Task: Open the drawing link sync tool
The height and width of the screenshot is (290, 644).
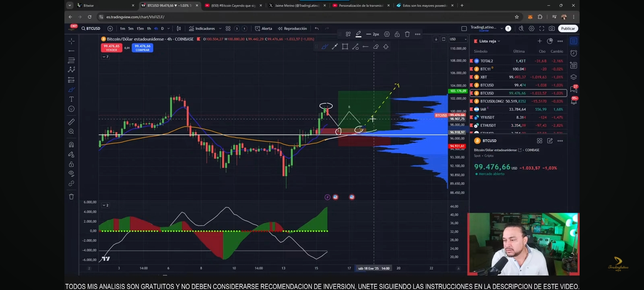Action: click(x=71, y=183)
